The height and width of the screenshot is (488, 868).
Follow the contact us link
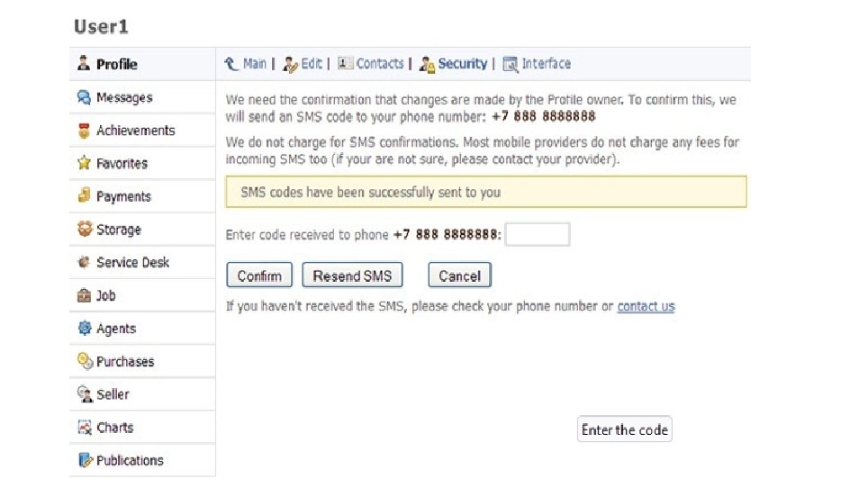coord(646,306)
